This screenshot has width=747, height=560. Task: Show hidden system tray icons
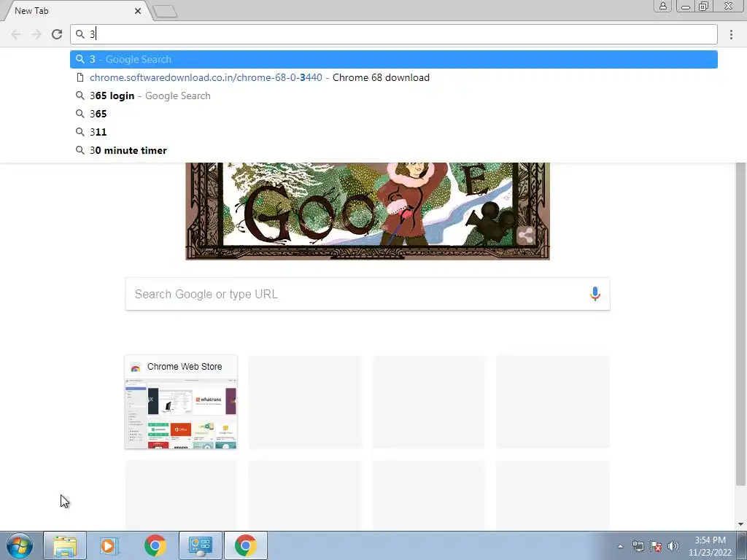coord(620,546)
